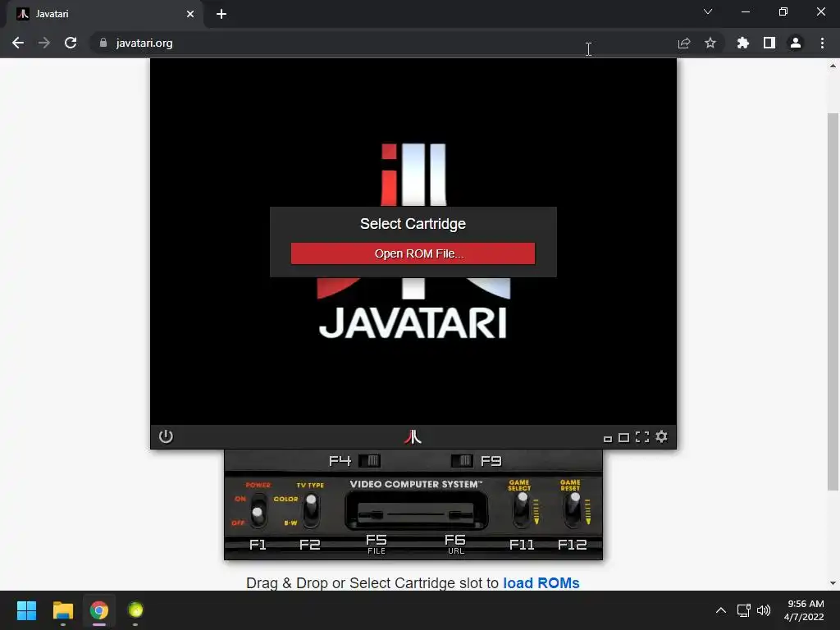Toggle the TV TYPE color switch
The height and width of the screenshot is (630, 840).
click(311, 509)
